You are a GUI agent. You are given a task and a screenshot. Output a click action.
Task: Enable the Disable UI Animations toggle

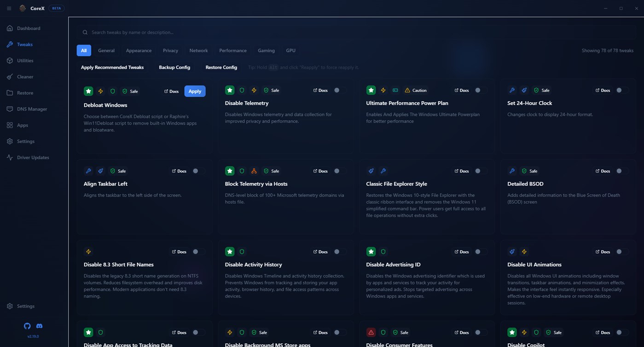[622, 252]
